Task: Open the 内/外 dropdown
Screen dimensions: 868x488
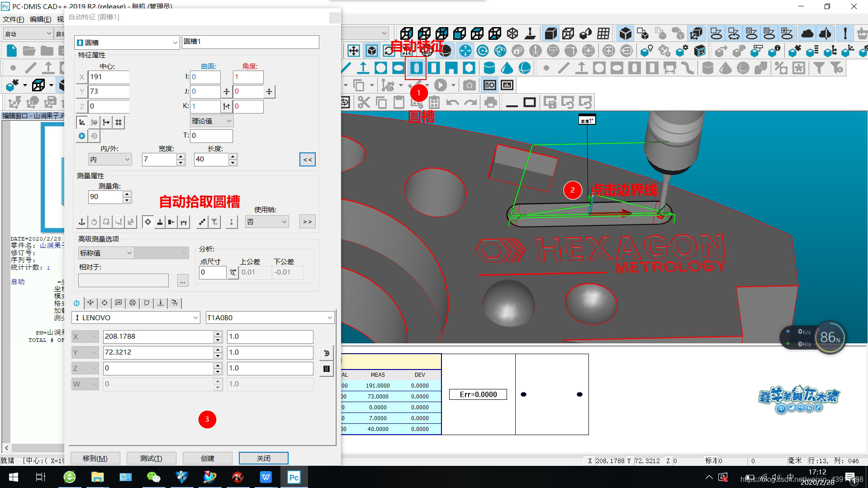Action: [x=110, y=160]
